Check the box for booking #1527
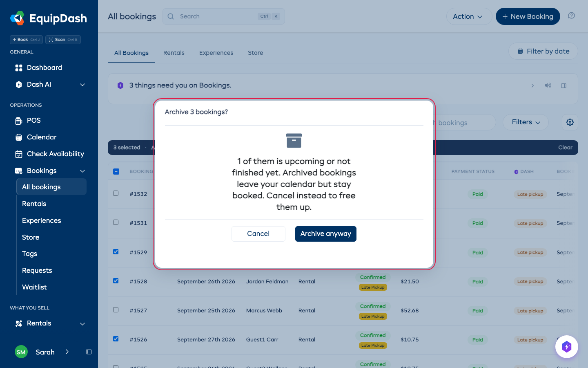This screenshot has height=368, width=588. coord(116,310)
